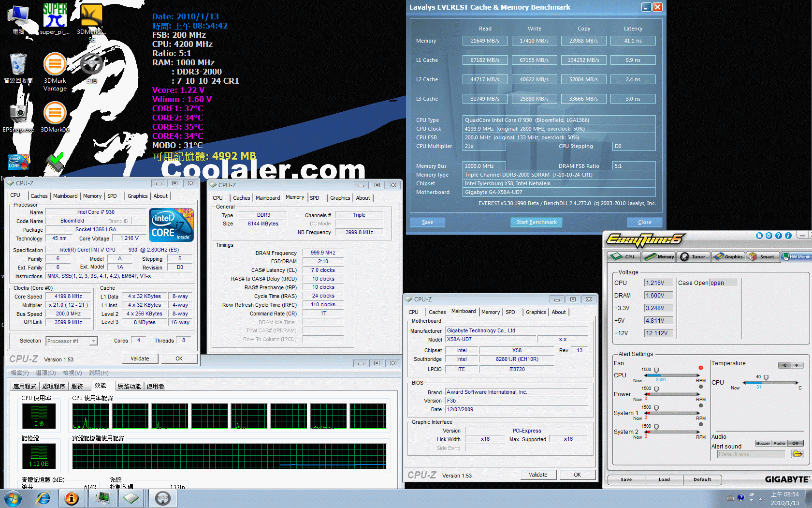This screenshot has height=508, width=812.
Task: Click OK in CPU-Z Mainboard window
Action: [x=577, y=475]
